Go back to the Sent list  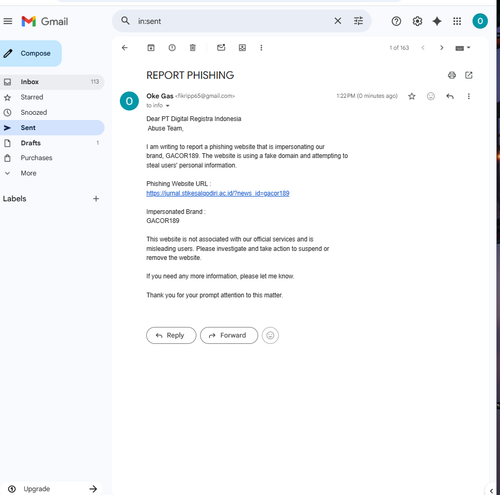(x=125, y=48)
